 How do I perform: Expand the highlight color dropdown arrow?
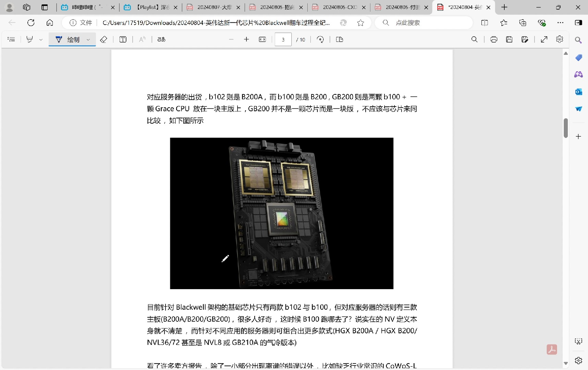(41, 39)
